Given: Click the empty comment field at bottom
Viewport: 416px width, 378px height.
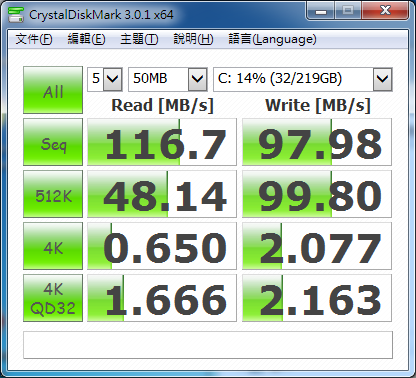Looking at the screenshot, I should point(208,345).
